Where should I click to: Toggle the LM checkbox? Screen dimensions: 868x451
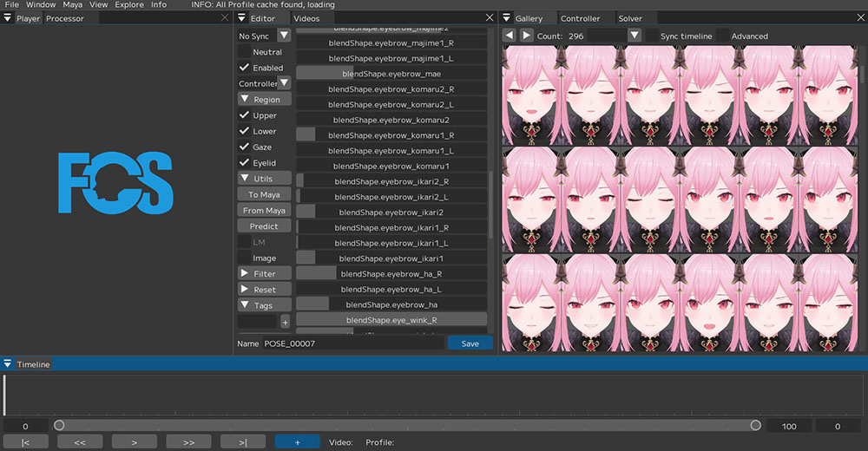click(244, 242)
